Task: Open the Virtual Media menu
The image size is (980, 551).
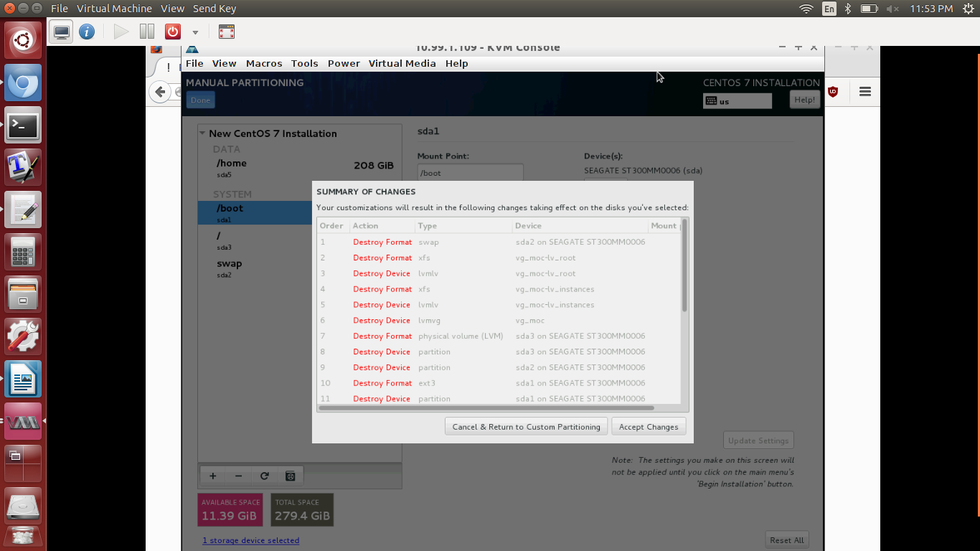Action: [402, 63]
